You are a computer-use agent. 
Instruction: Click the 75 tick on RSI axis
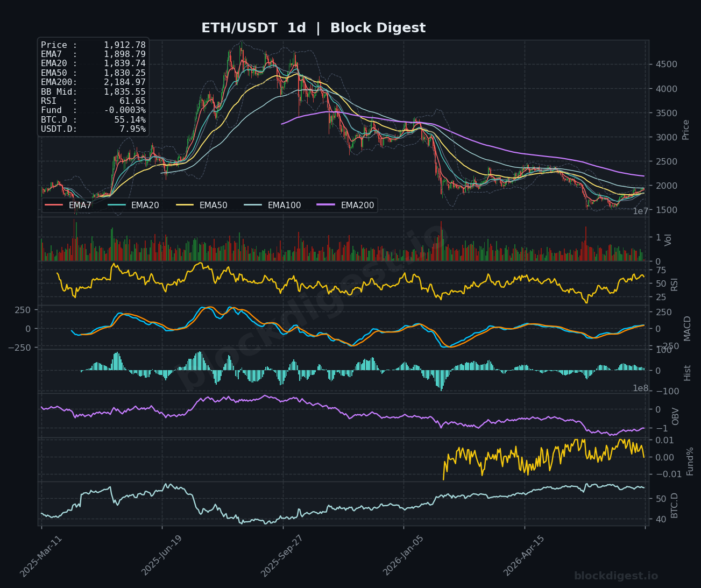click(x=660, y=270)
